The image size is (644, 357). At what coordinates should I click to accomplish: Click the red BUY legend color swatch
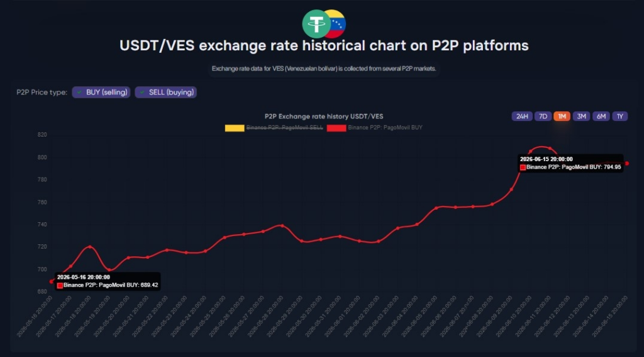click(336, 128)
